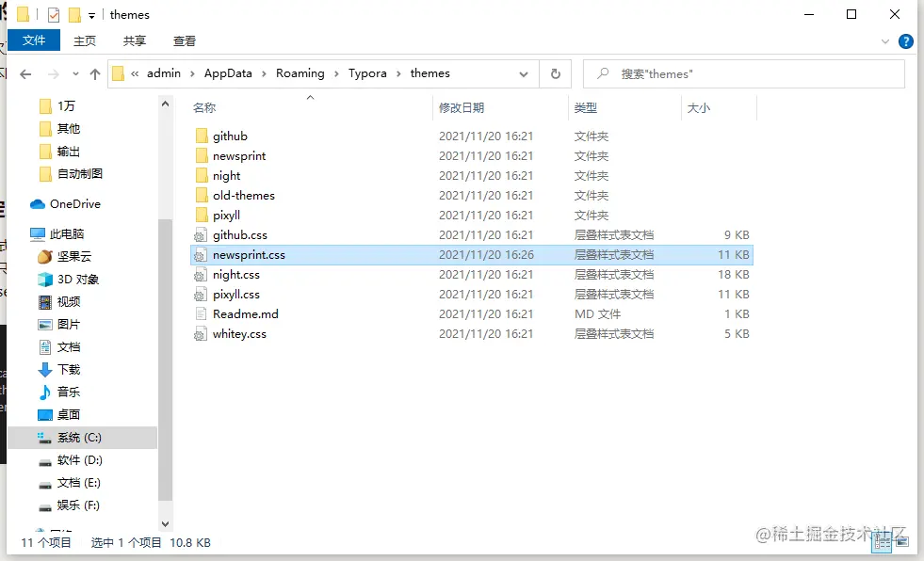Select the night.css file icon
The height and width of the screenshot is (561, 924).
201,275
